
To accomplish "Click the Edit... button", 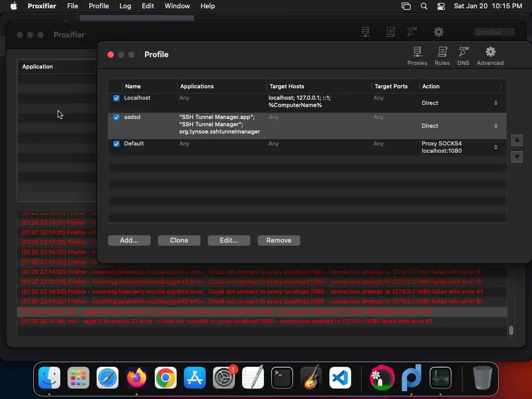I will tap(229, 240).
